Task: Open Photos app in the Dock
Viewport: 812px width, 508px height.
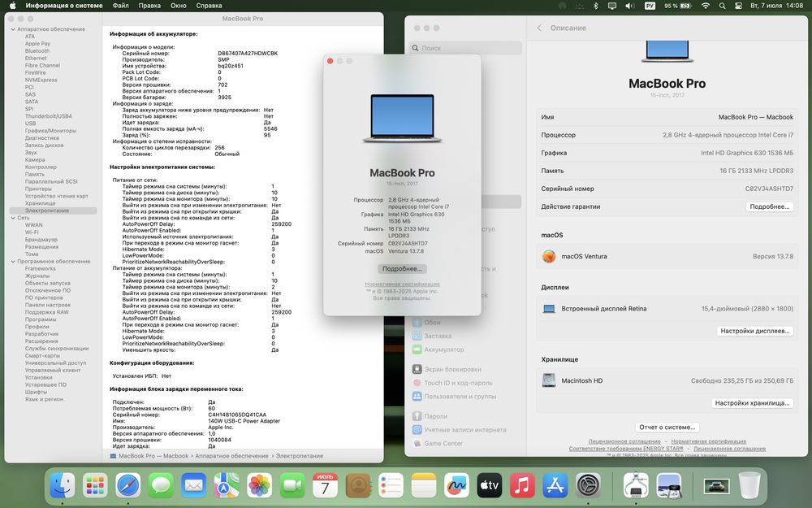Action: 260,485
